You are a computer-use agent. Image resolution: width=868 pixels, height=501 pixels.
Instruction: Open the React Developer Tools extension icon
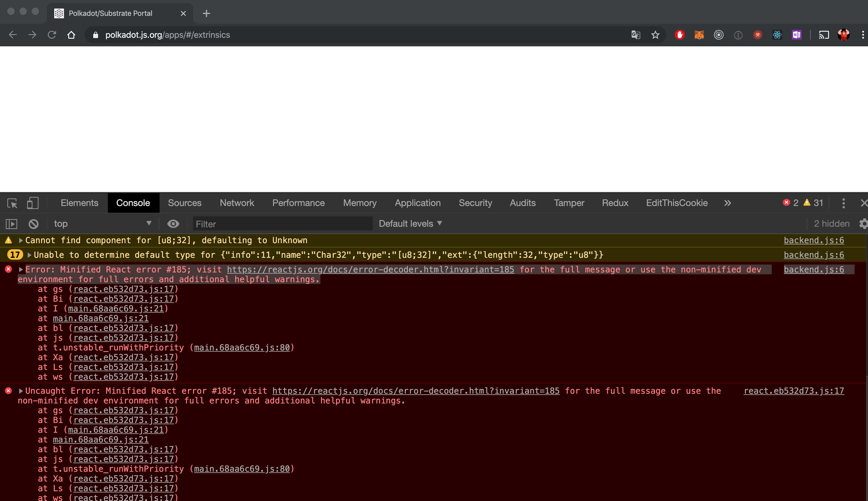pyautogui.click(x=777, y=35)
